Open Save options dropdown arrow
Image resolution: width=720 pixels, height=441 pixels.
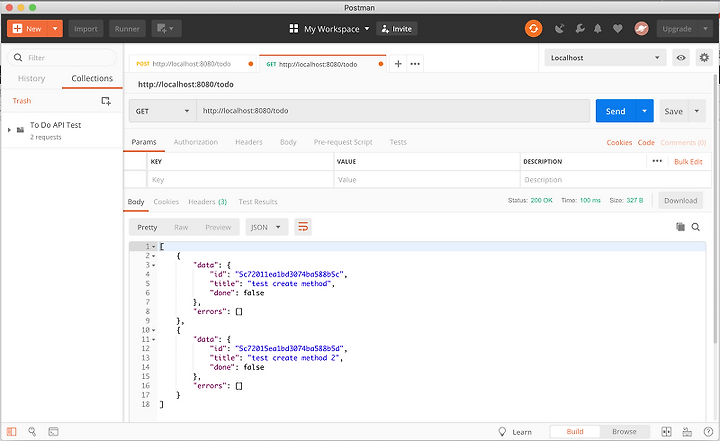697,111
